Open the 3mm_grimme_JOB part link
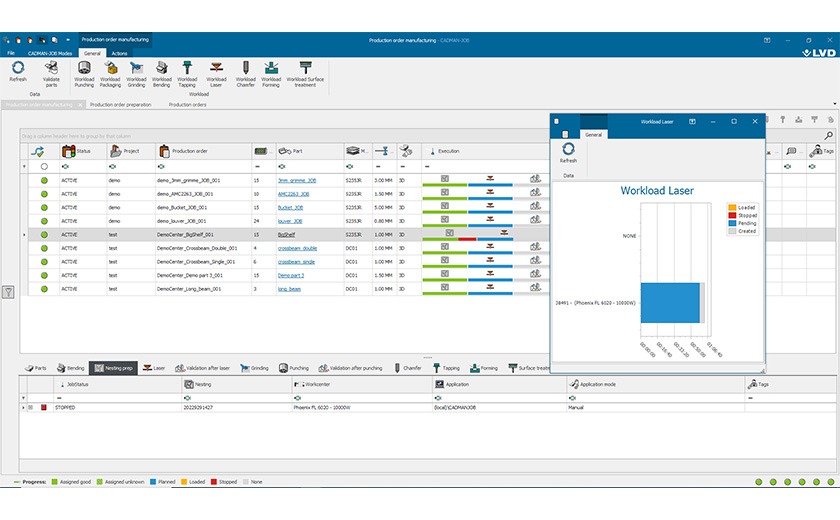The height and width of the screenshot is (520, 840). coord(297,180)
